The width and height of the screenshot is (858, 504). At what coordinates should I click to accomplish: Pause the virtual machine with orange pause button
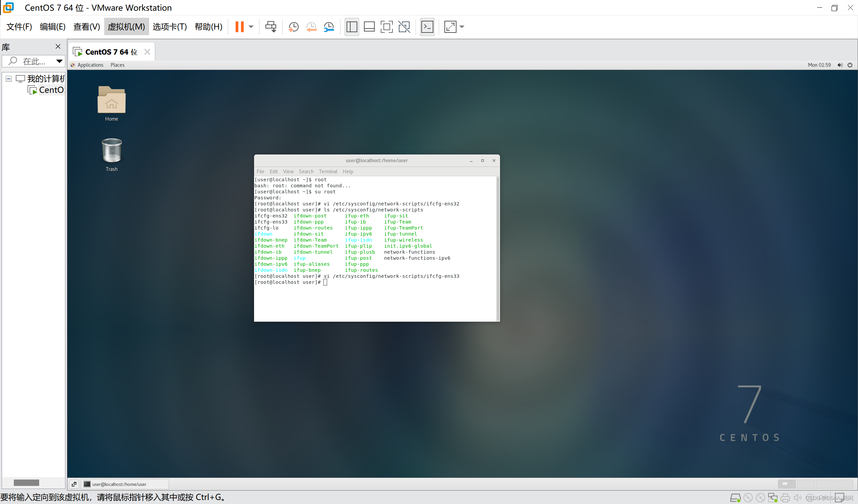coord(239,26)
